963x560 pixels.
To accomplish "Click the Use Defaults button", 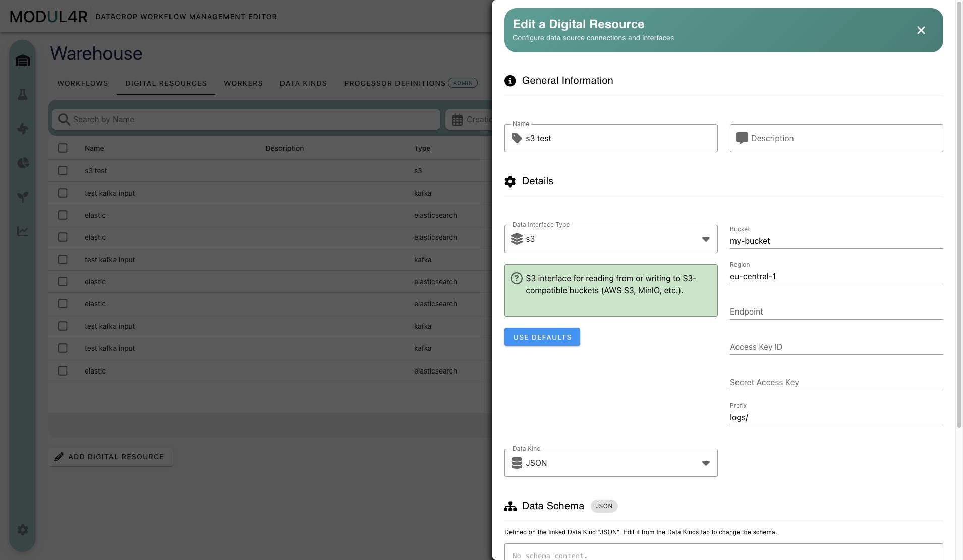I will pyautogui.click(x=542, y=337).
